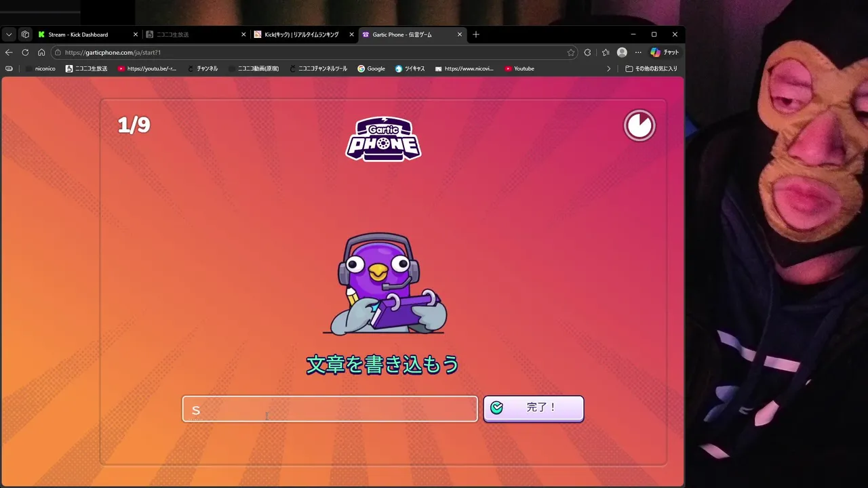Click the Gartic Phone logo

[x=383, y=139]
